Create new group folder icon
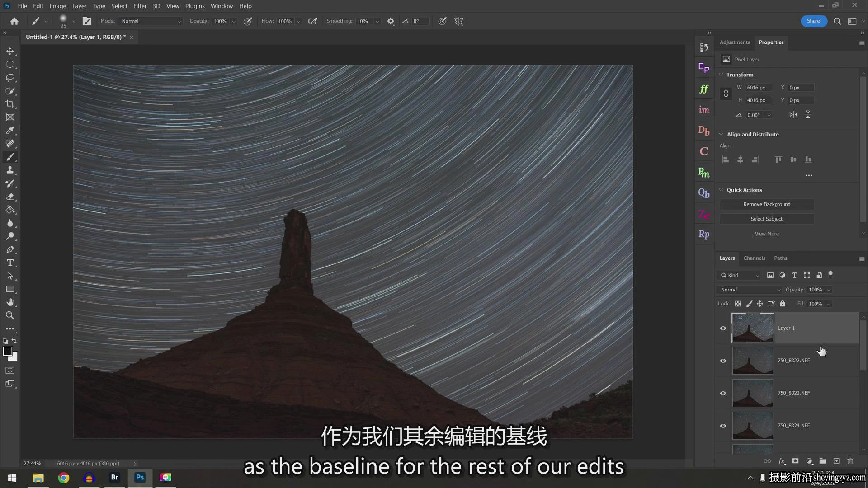The height and width of the screenshot is (488, 868). (822, 461)
